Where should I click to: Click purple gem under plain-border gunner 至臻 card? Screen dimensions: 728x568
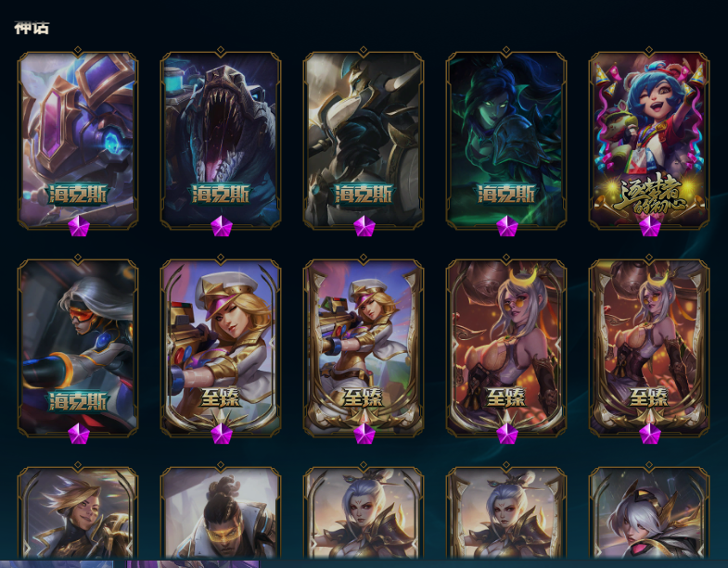click(222, 434)
